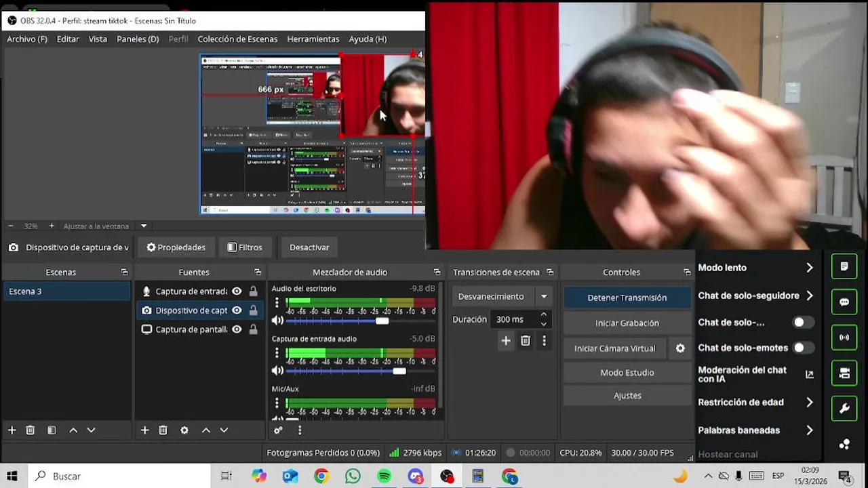Remove the scene transition trash icon

(x=526, y=341)
